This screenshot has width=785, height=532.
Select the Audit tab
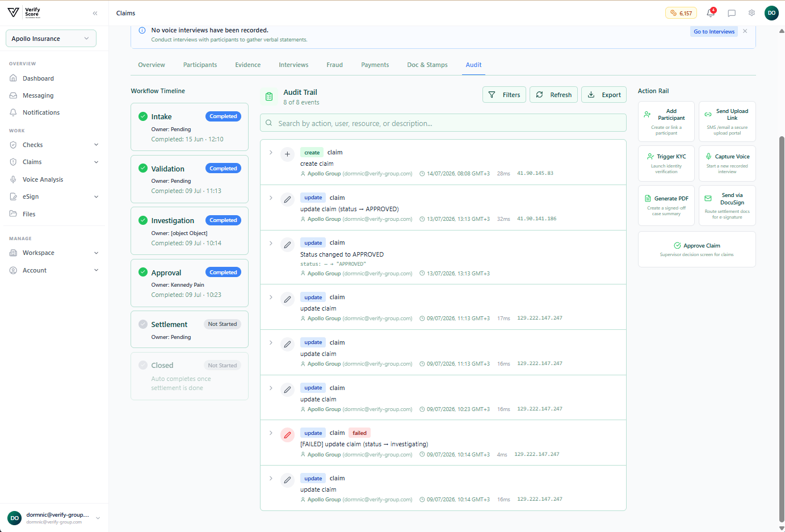pos(473,65)
